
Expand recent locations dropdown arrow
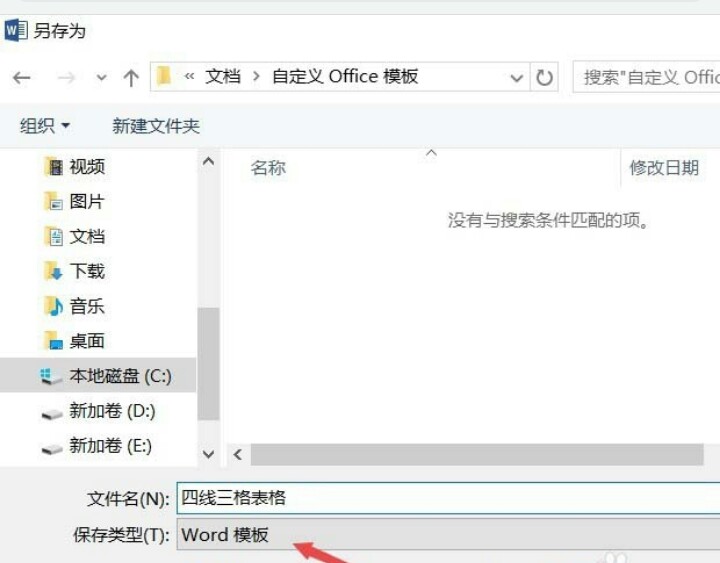101,78
